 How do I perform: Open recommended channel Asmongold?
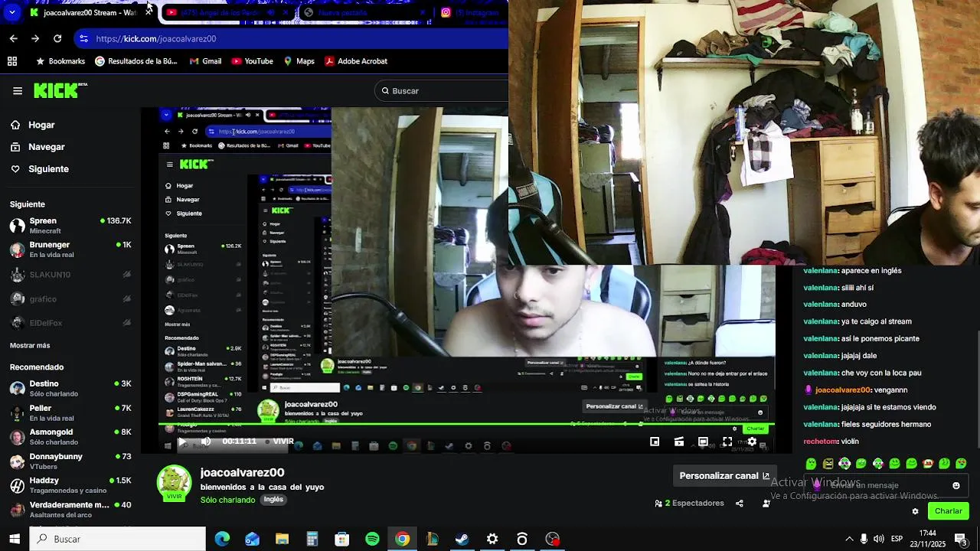[x=70, y=436]
